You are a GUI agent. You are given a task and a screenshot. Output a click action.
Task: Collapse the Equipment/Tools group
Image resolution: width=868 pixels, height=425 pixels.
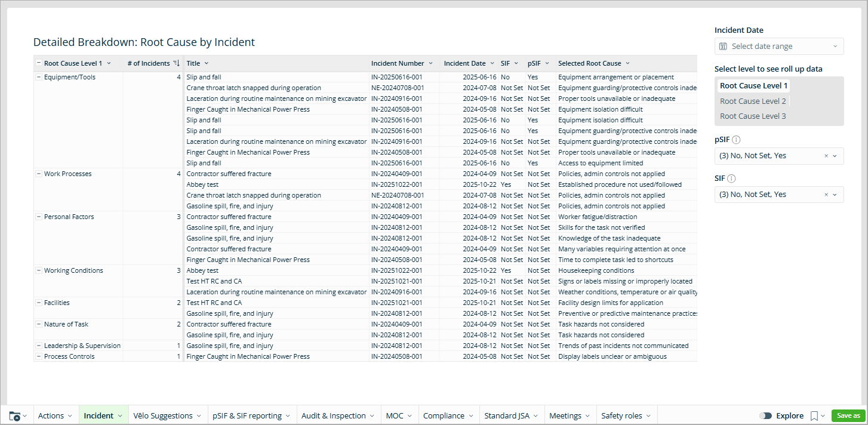pos(39,77)
